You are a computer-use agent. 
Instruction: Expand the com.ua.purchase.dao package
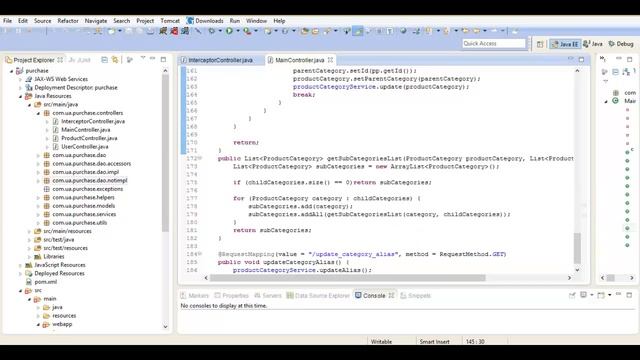[x=38, y=156]
